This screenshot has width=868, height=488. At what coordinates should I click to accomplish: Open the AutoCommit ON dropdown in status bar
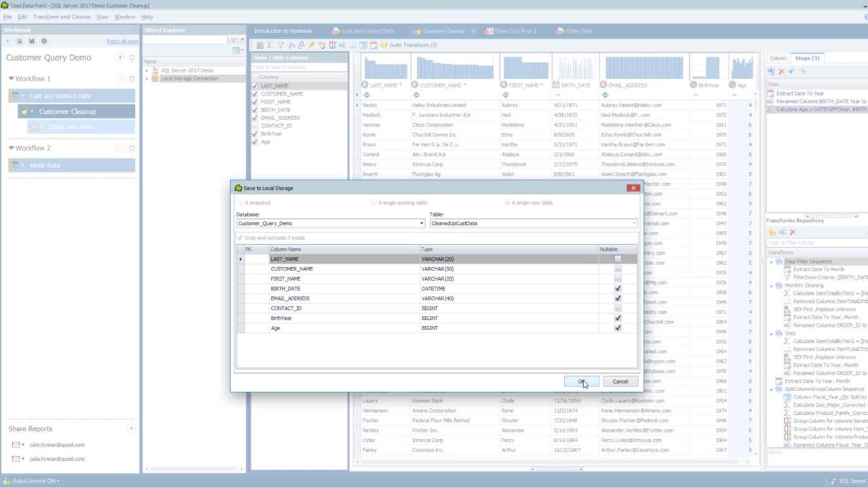[35, 481]
